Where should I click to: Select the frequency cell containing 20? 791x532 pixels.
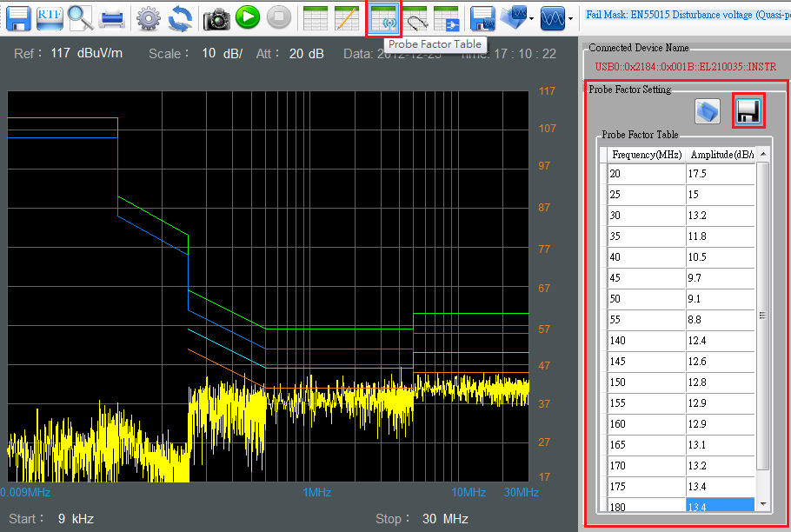click(x=647, y=174)
